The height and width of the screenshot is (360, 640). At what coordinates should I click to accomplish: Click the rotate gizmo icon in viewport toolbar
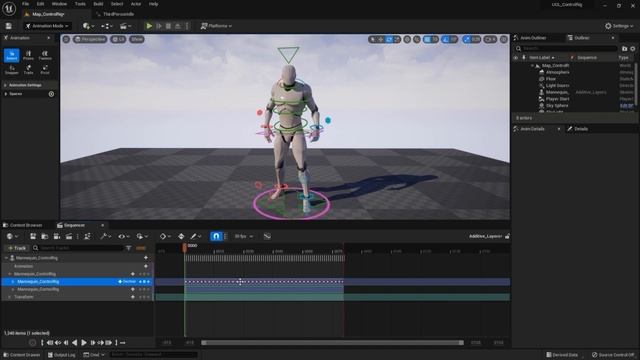[x=389, y=39]
